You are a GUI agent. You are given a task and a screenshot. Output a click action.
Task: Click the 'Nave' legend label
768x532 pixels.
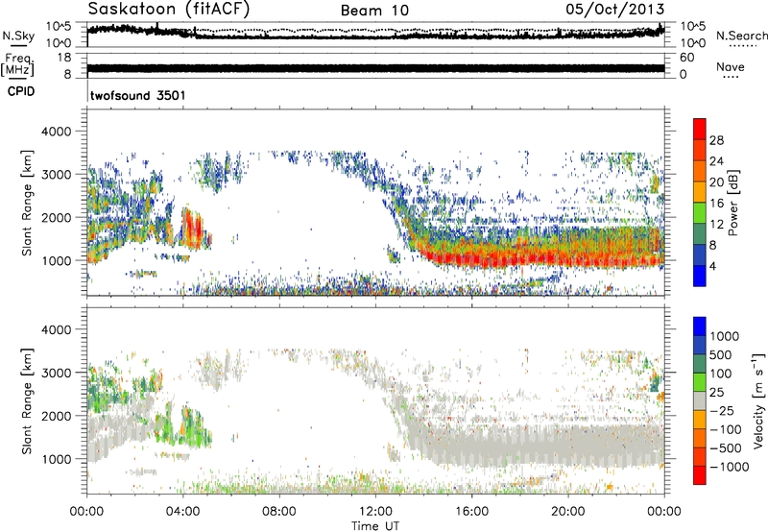tap(731, 66)
